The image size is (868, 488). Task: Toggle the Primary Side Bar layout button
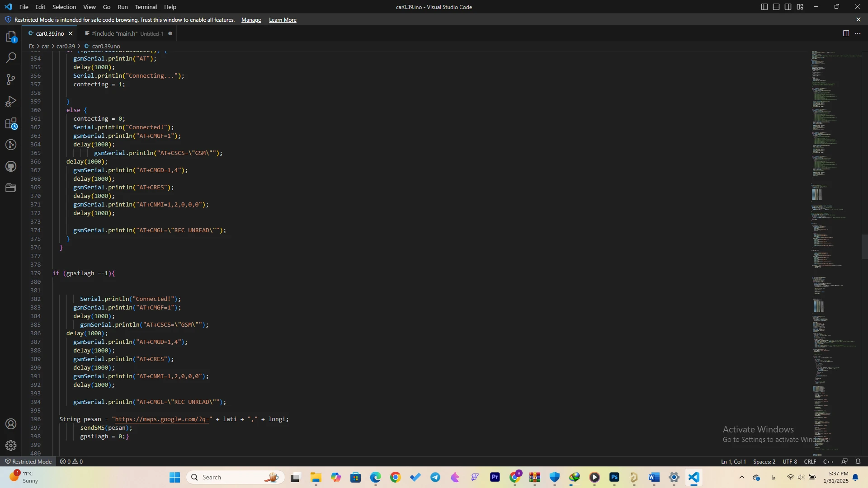click(x=764, y=7)
